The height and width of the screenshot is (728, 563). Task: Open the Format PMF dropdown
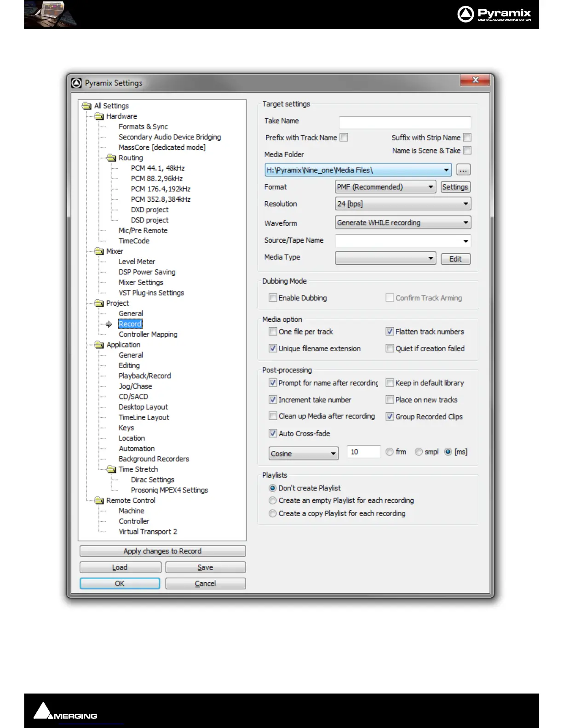pos(385,187)
